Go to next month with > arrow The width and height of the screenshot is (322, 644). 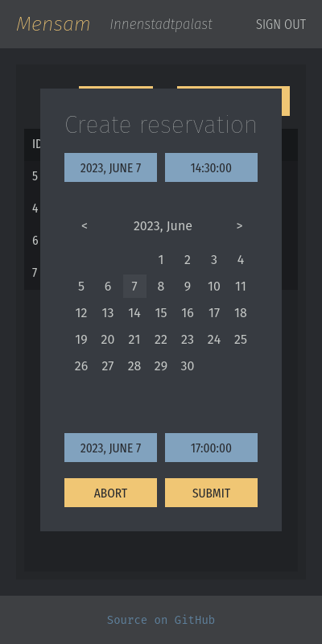pos(239,226)
